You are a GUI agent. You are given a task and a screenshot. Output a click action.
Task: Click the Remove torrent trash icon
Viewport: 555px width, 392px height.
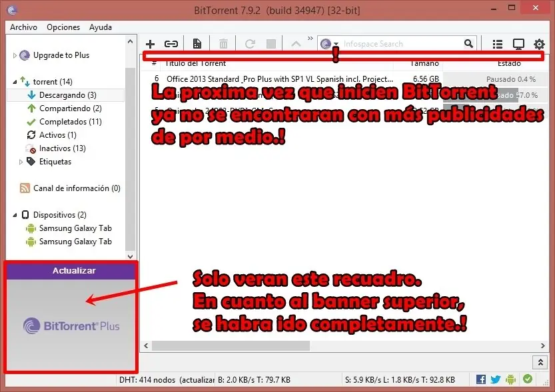tap(223, 44)
